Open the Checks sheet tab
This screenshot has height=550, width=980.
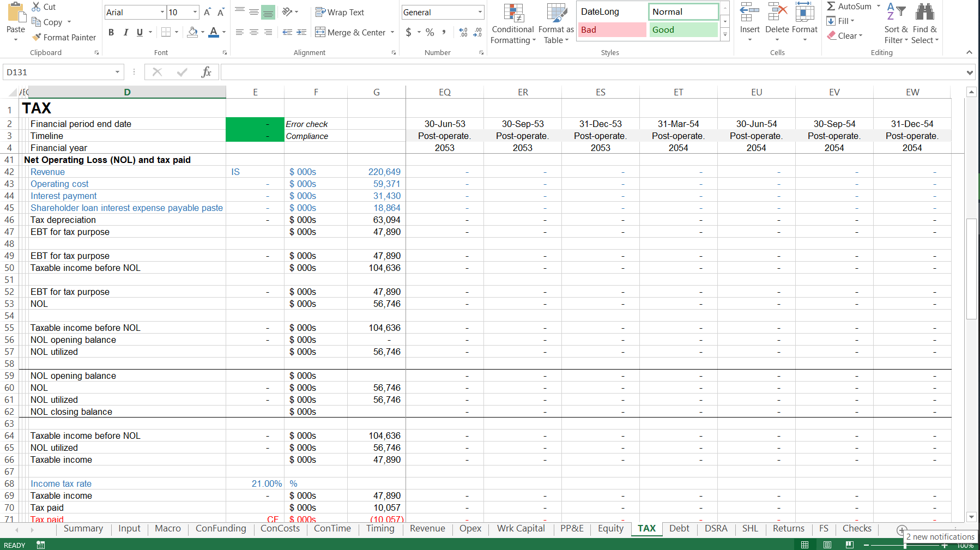[x=857, y=528]
